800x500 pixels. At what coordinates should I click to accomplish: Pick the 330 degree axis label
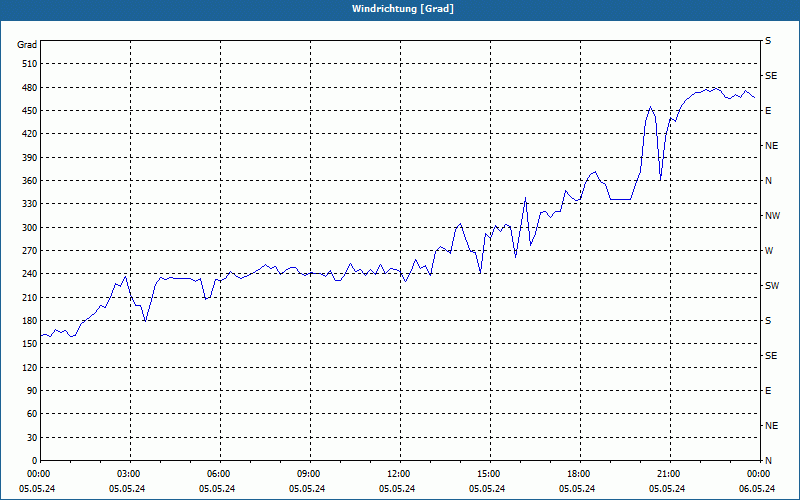30,204
